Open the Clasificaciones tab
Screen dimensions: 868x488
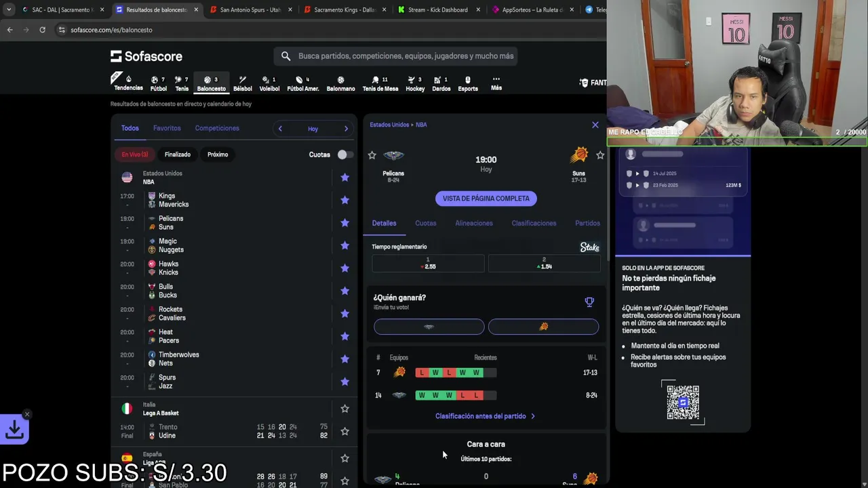[534, 223]
